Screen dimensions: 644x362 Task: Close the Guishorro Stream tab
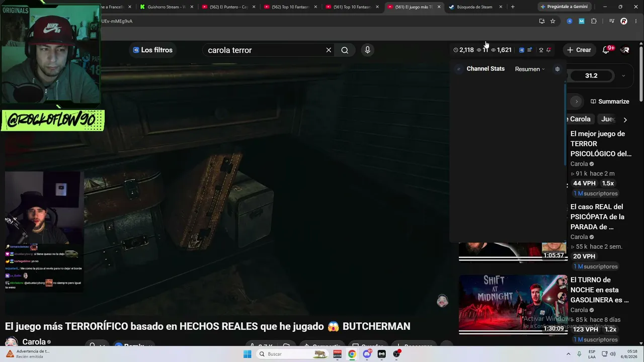tap(192, 7)
